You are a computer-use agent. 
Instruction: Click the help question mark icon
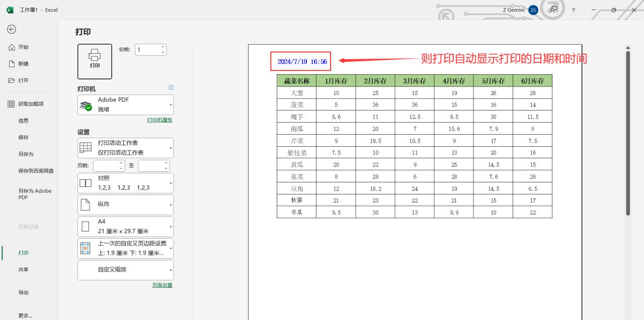pyautogui.click(x=573, y=10)
